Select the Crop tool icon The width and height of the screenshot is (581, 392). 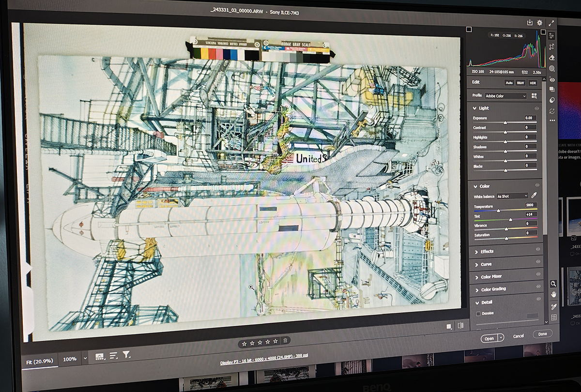[551, 46]
